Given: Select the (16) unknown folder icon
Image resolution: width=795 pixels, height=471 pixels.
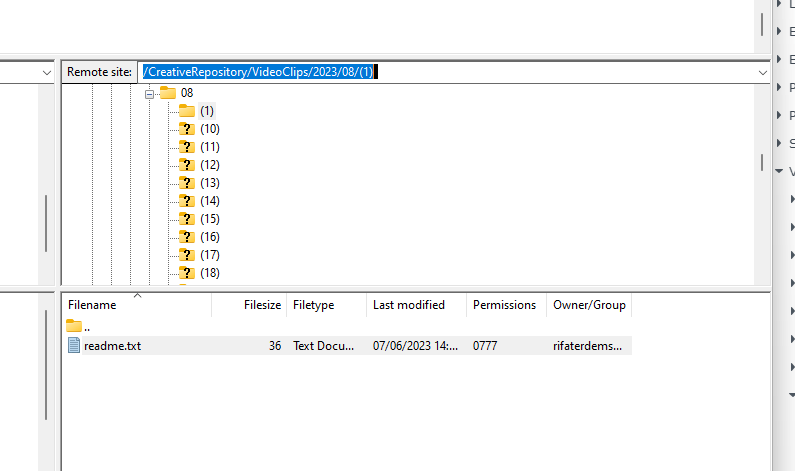Looking at the screenshot, I should pyautogui.click(x=187, y=237).
